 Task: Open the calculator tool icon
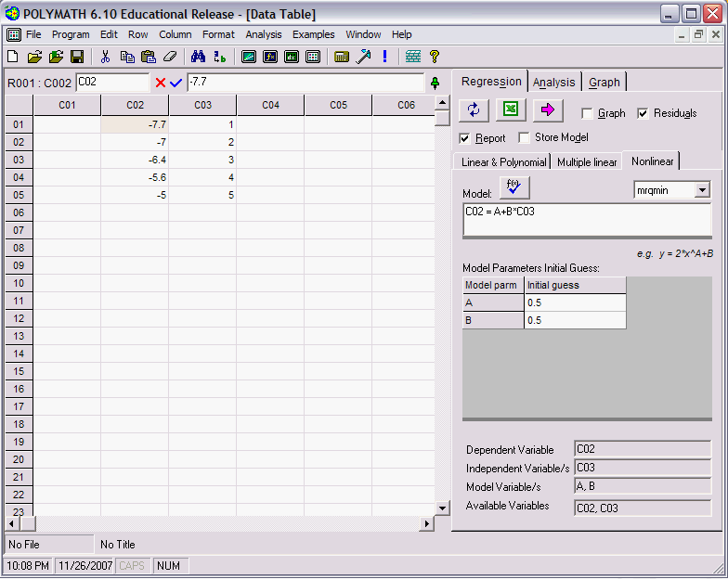point(342,57)
